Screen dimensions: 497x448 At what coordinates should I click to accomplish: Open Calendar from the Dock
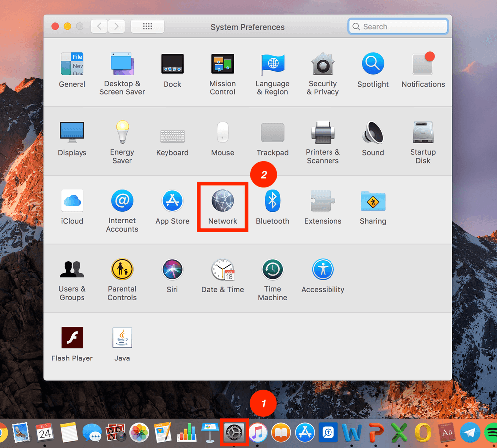pos(45,432)
